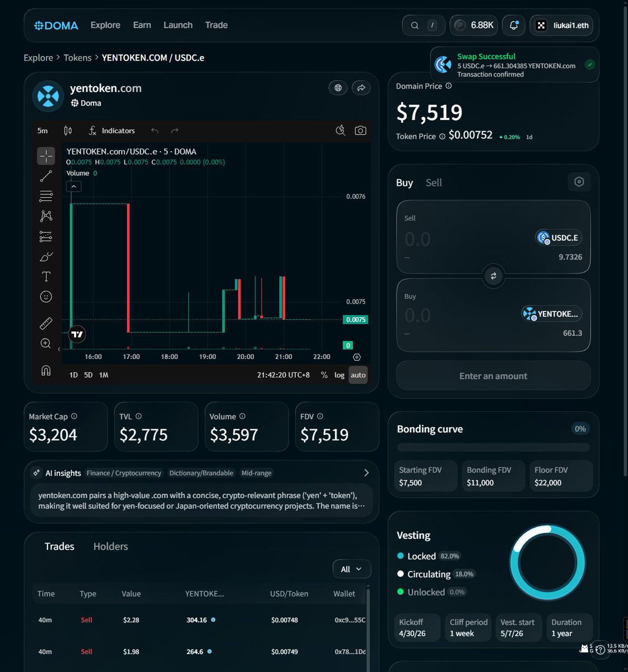
Task: Open the 21:42:20 UTC+8 timezone menu
Action: [283, 375]
